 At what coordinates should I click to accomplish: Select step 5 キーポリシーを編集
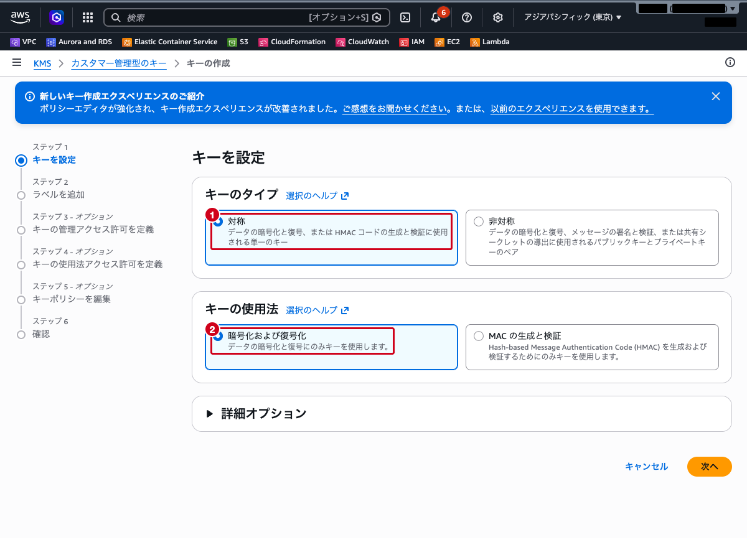pyautogui.click(x=72, y=299)
